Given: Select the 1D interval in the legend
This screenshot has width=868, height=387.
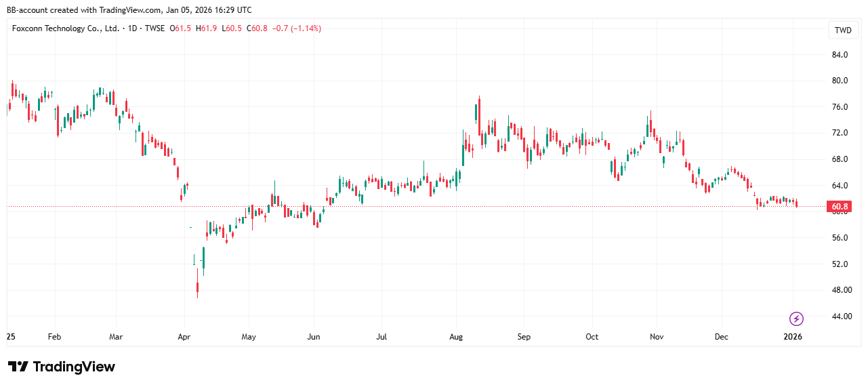Looking at the screenshot, I should click(x=133, y=28).
